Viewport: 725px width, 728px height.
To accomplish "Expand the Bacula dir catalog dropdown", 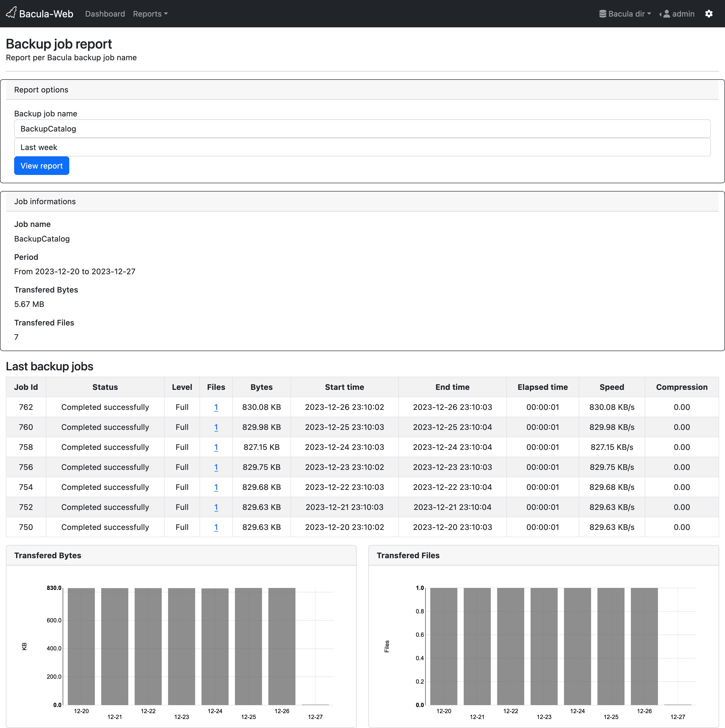I will pos(625,14).
